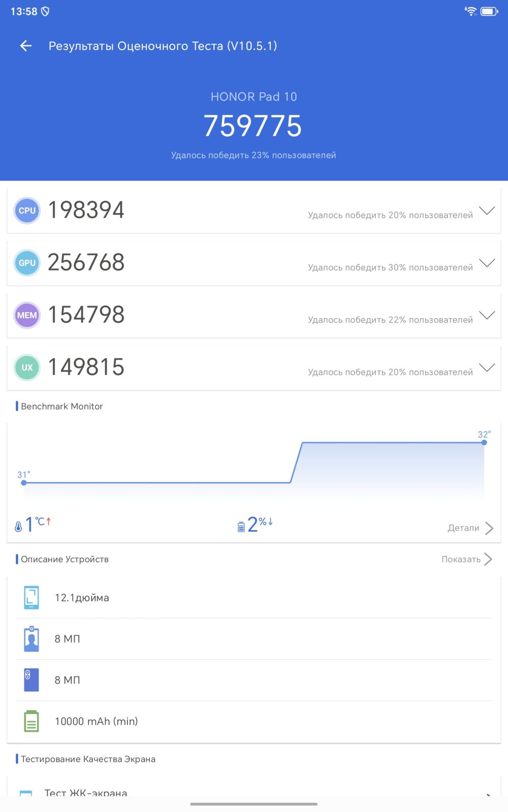Screen dimensions: 508x812
Task: Tap the shield icon next to clock
Action: (x=45, y=11)
